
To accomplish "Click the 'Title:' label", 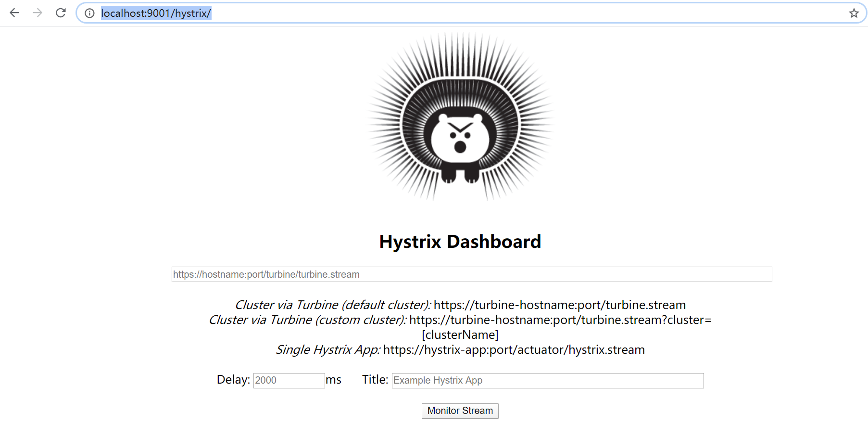I will tap(375, 380).
